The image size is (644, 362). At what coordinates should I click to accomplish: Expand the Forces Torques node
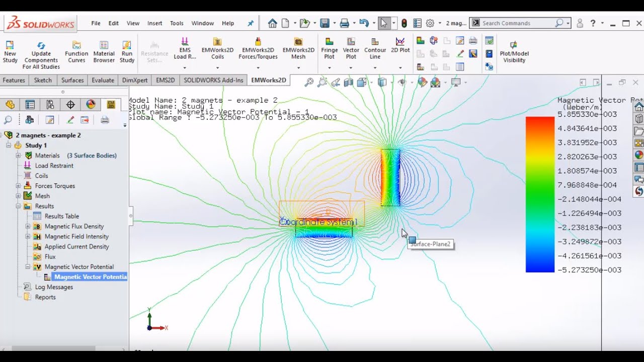pyautogui.click(x=18, y=186)
